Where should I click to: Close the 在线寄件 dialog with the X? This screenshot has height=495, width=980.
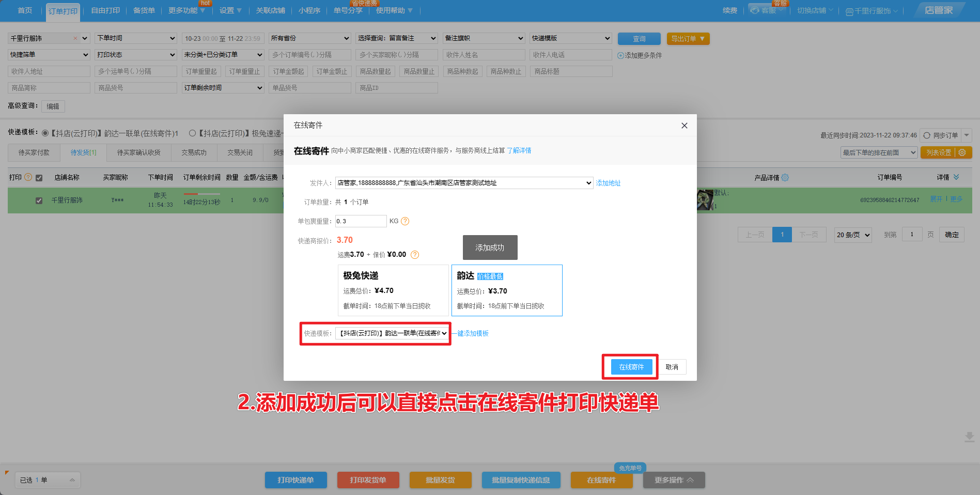point(684,126)
